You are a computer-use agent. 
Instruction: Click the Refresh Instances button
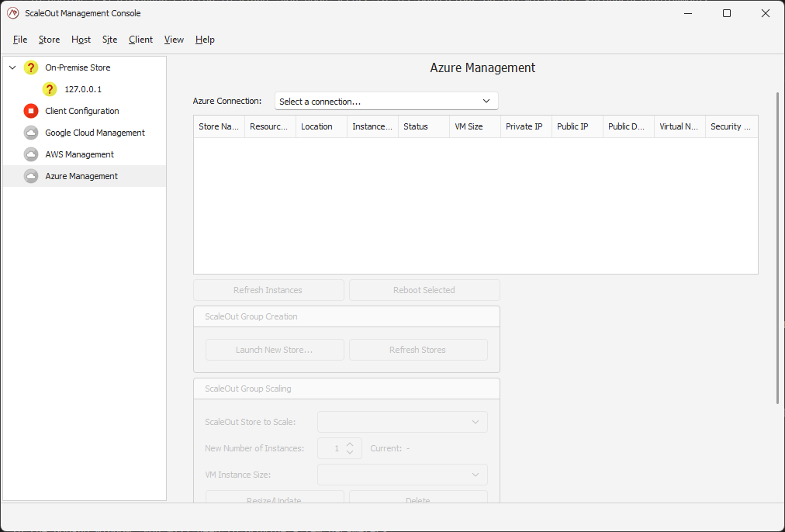(x=268, y=290)
